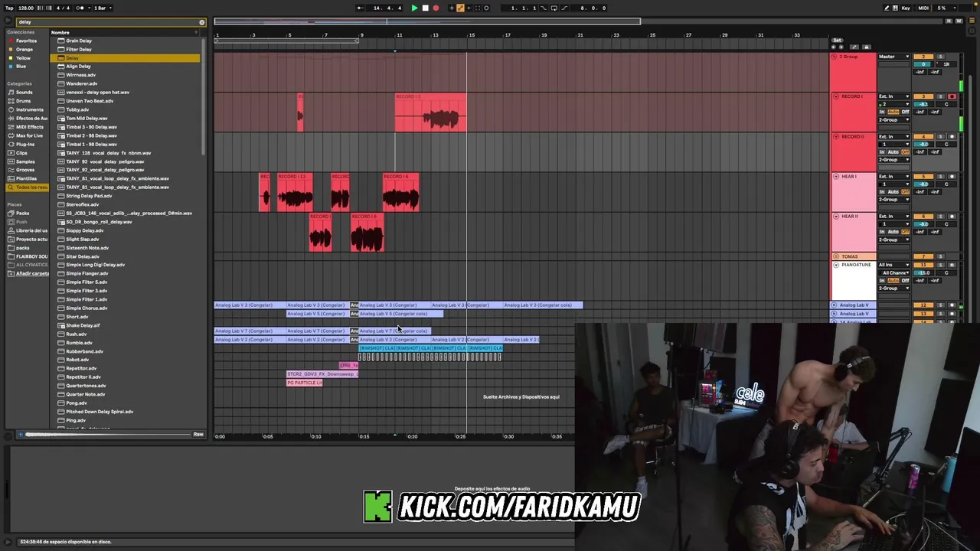The width and height of the screenshot is (980, 551).
Task: Open the MIDI Effects category
Action: 30,127
